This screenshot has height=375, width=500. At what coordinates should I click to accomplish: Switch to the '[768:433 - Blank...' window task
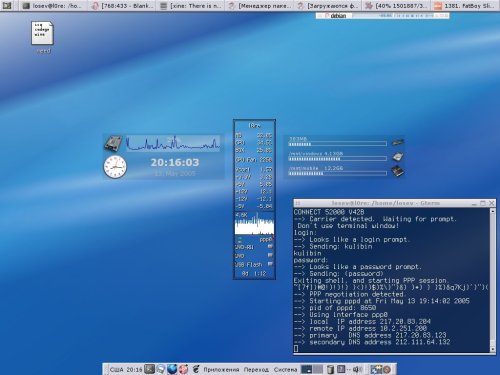pos(123,6)
